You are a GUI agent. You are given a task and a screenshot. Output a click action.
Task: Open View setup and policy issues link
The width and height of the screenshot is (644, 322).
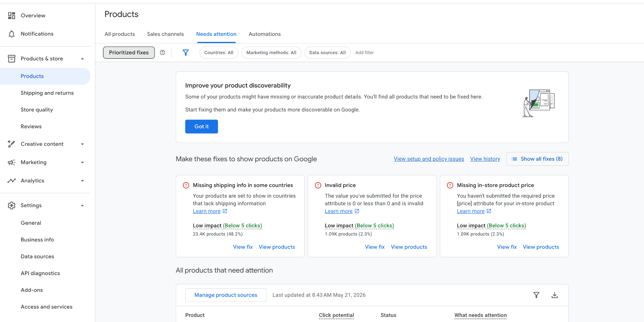pyautogui.click(x=429, y=159)
